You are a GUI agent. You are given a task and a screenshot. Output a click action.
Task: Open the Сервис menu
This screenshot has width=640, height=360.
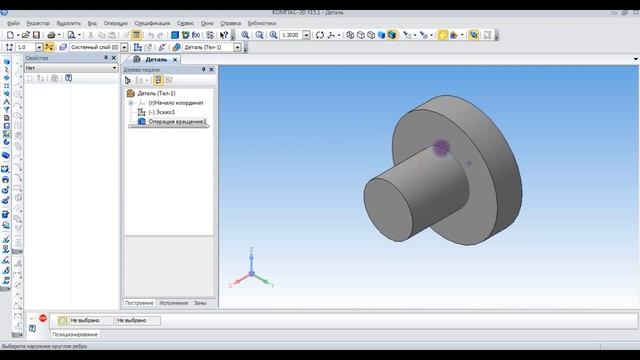(185, 23)
